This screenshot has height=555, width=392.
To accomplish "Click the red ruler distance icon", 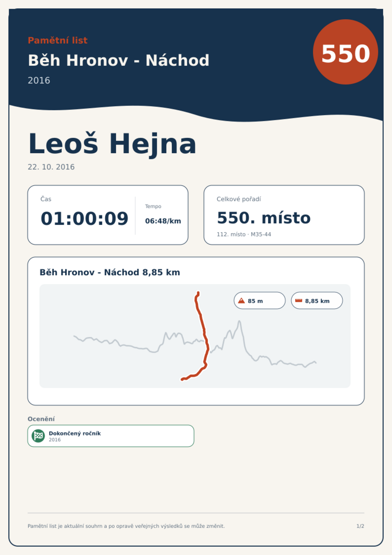I will pos(299,300).
